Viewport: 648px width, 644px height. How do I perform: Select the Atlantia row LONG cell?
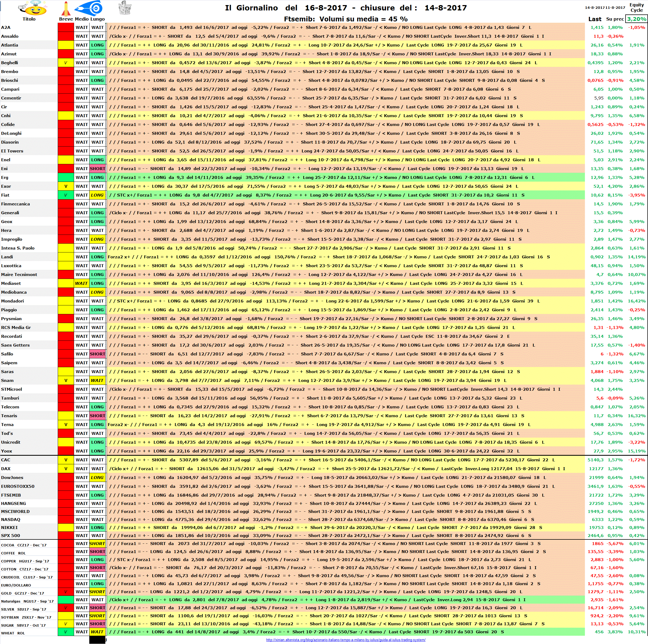98,45
